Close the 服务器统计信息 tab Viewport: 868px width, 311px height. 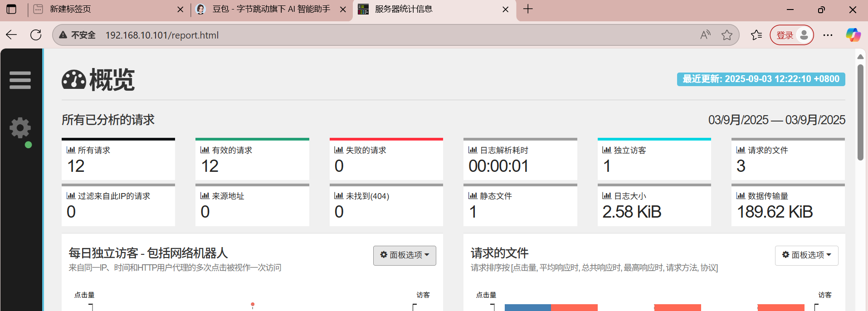click(x=506, y=10)
